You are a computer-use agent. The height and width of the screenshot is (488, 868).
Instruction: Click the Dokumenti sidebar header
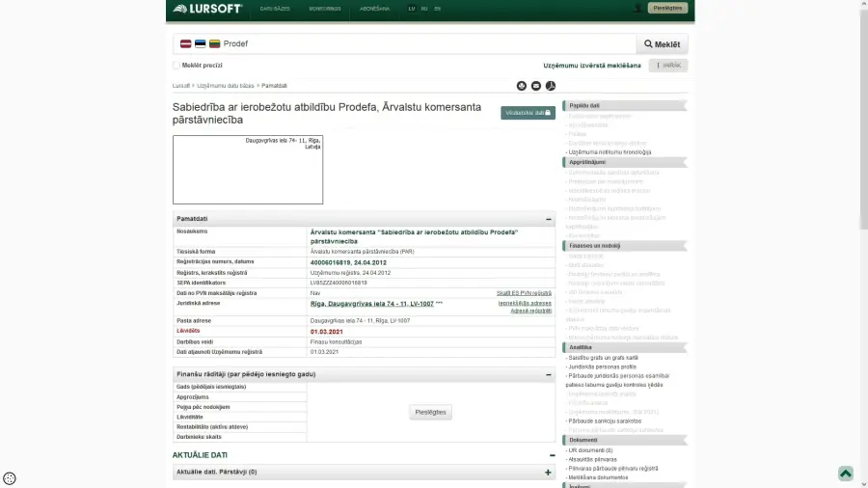[624, 441]
